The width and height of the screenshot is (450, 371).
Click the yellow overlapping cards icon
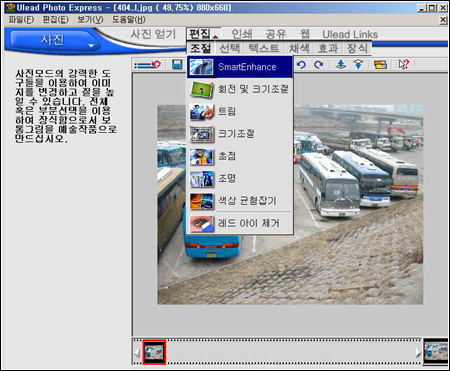[x=380, y=65]
